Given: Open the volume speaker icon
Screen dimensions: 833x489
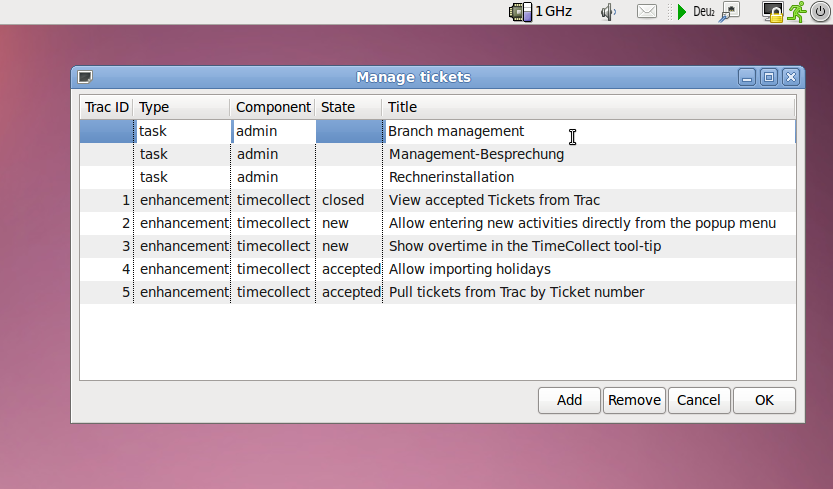Looking at the screenshot, I should pos(607,12).
